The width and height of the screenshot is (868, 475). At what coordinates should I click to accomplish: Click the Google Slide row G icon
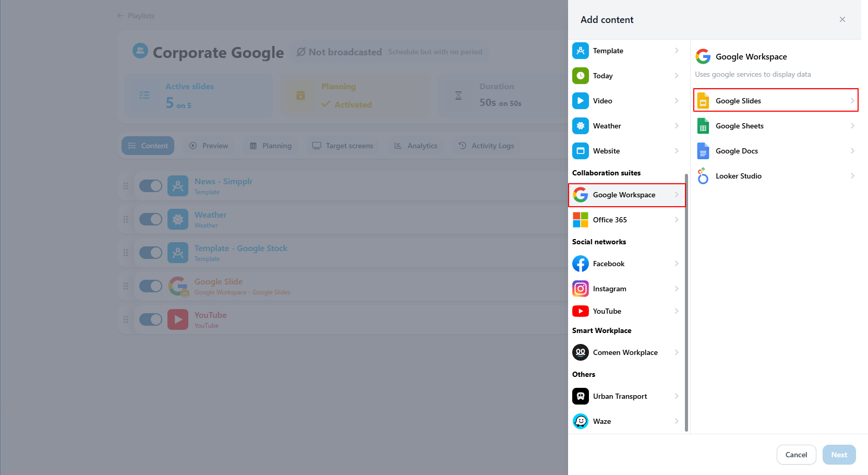178,286
